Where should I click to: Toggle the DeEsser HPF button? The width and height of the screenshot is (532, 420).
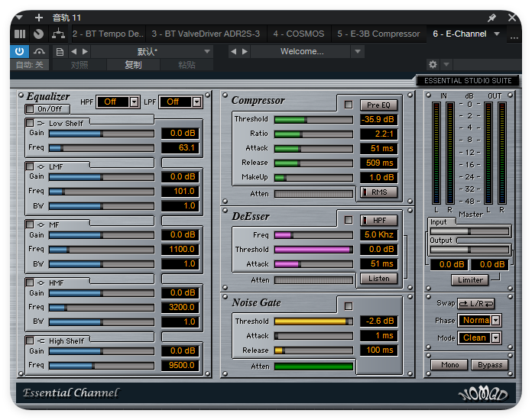[378, 221]
